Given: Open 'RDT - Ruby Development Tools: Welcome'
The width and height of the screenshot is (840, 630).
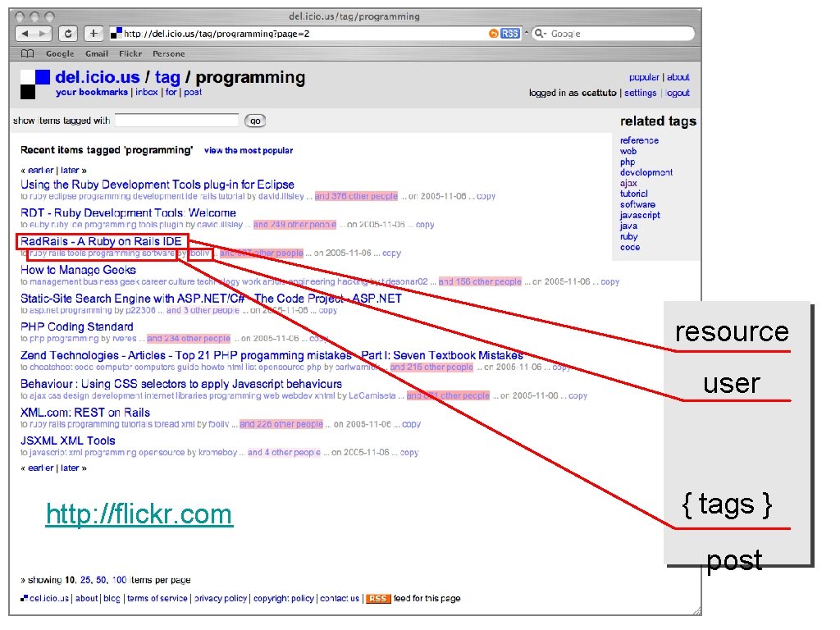Looking at the screenshot, I should (129, 212).
